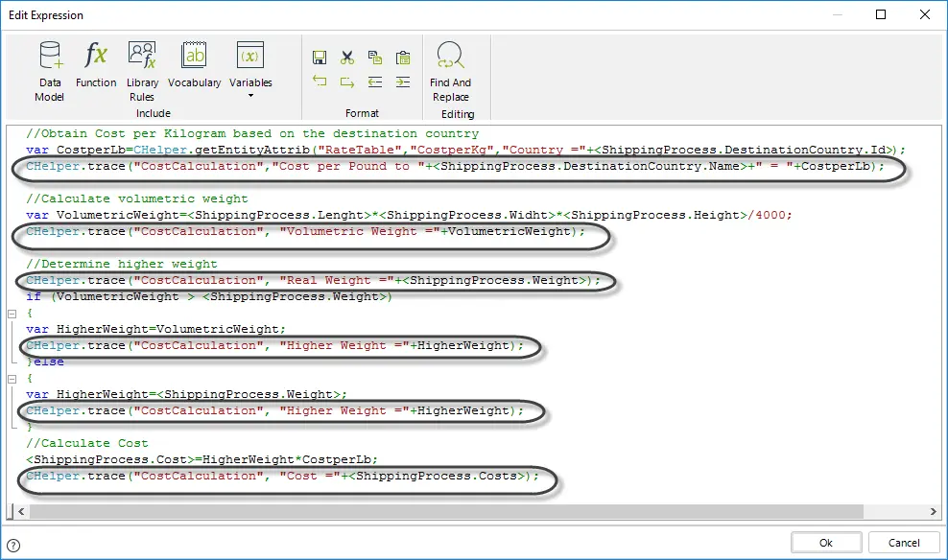The height and width of the screenshot is (560, 948).
Task: Click the "var HigherWeight=<ShippingProcess.Weight>;" line
Action: [x=186, y=394]
